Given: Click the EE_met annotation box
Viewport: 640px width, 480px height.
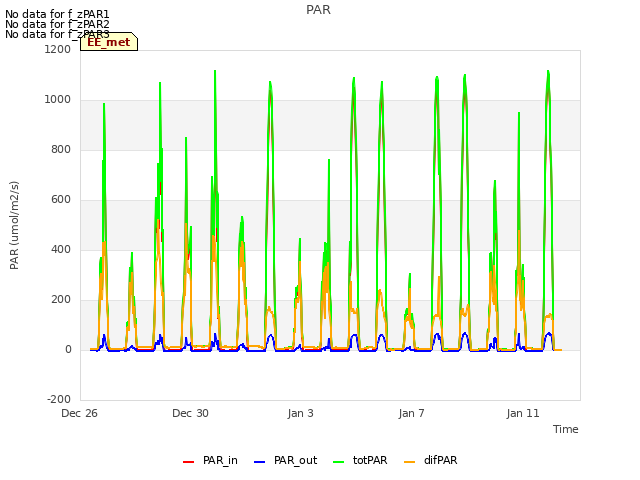Looking at the screenshot, I should 109,42.
